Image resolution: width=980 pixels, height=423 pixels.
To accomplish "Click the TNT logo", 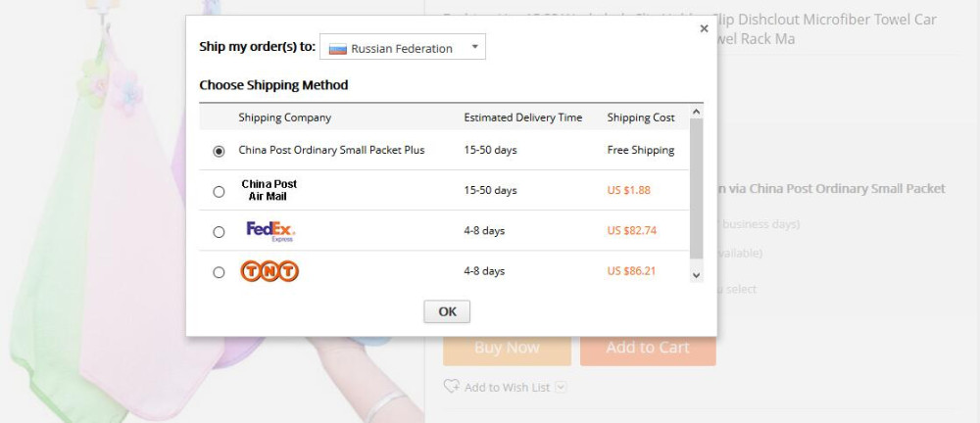I will pos(269,271).
